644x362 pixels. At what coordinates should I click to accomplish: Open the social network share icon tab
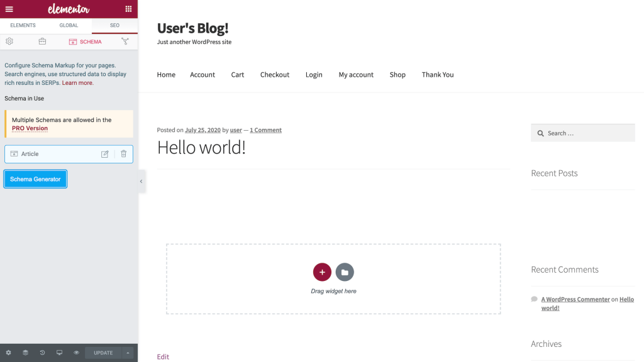click(x=125, y=41)
